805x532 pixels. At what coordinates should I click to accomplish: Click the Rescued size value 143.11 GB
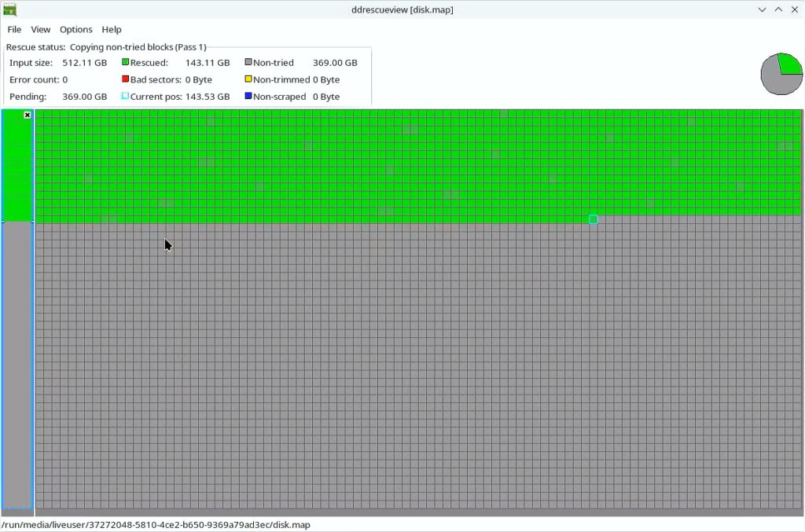[208, 63]
